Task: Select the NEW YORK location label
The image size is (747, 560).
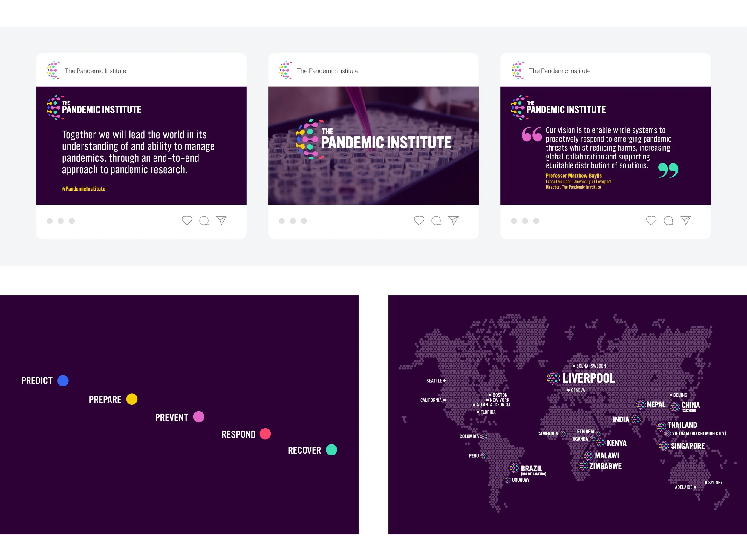Action: (500, 400)
